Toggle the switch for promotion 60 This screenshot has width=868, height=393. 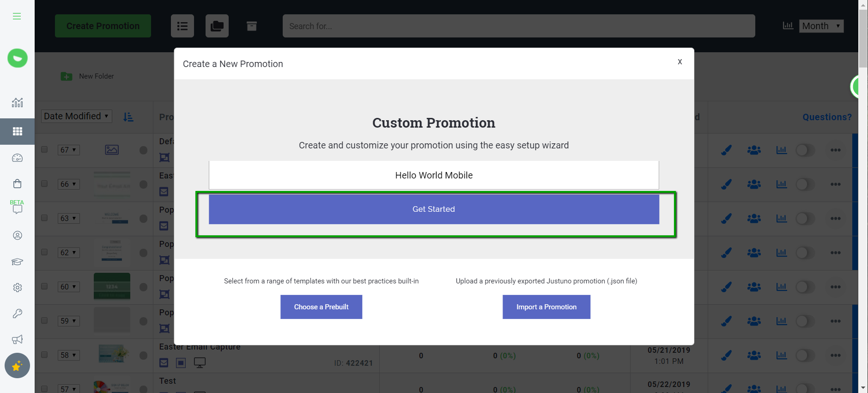tap(805, 287)
